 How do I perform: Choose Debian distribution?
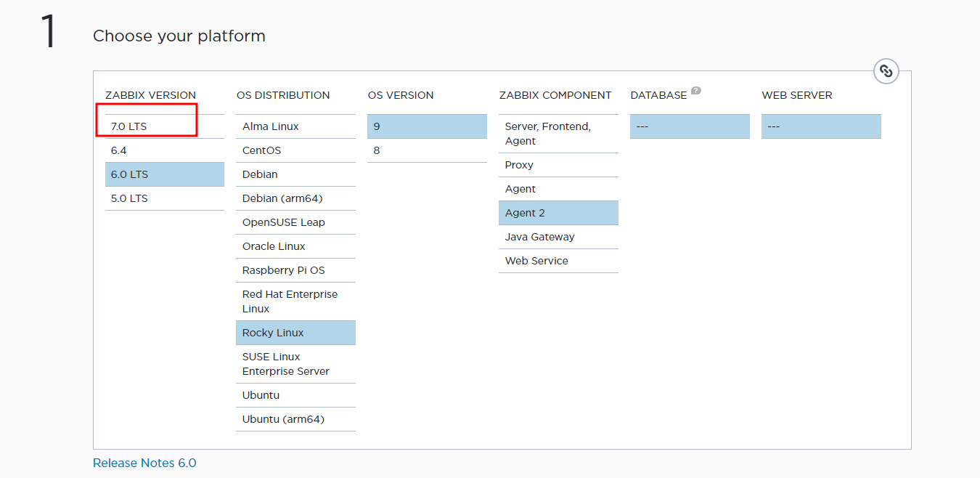click(x=295, y=174)
